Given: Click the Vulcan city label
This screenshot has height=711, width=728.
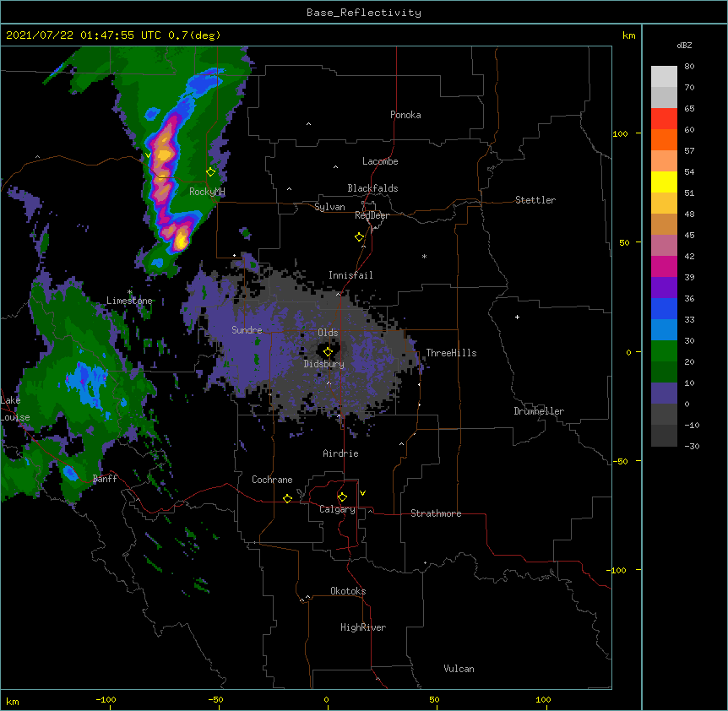Looking at the screenshot, I should click(x=459, y=669).
